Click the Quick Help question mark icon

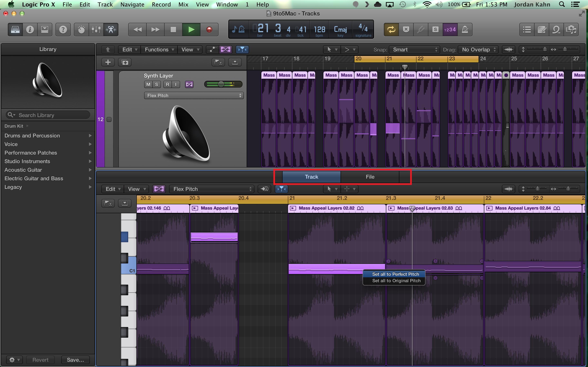pyautogui.click(x=63, y=30)
